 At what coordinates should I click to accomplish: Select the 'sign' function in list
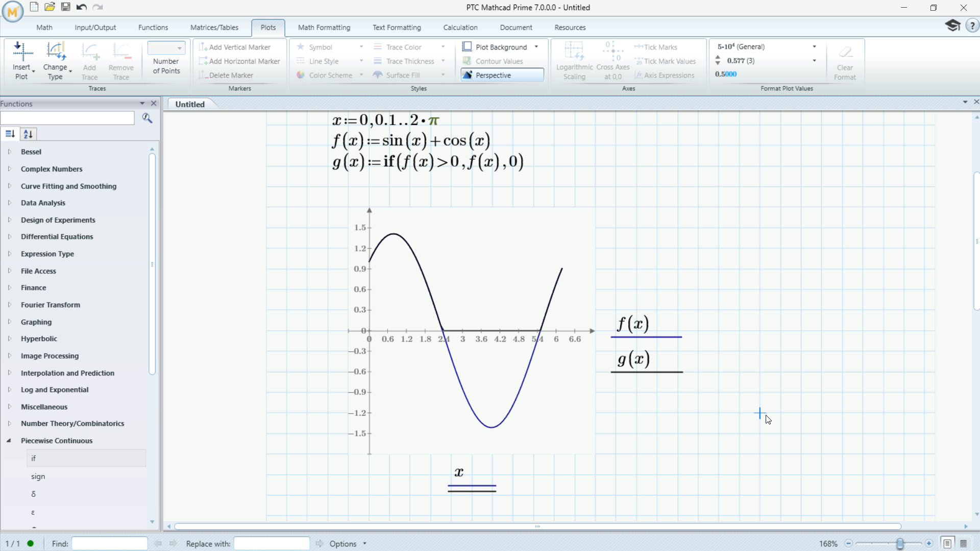click(x=86, y=477)
